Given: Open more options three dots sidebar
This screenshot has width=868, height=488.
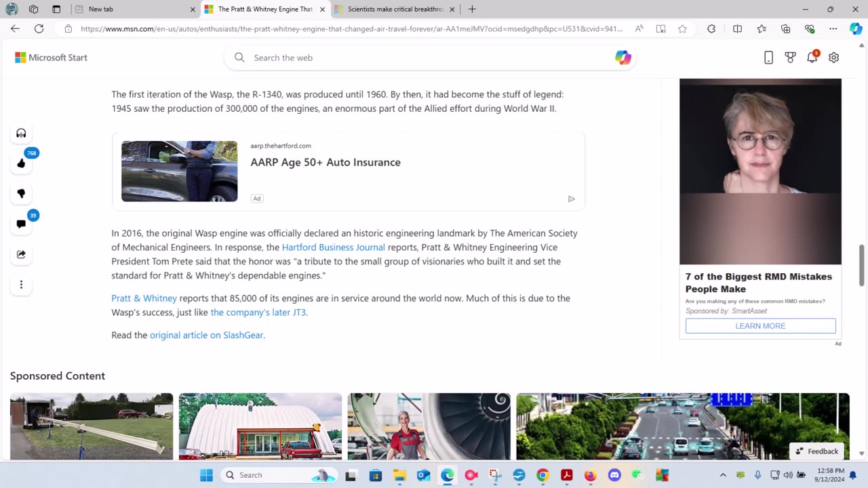Looking at the screenshot, I should click(x=21, y=285).
